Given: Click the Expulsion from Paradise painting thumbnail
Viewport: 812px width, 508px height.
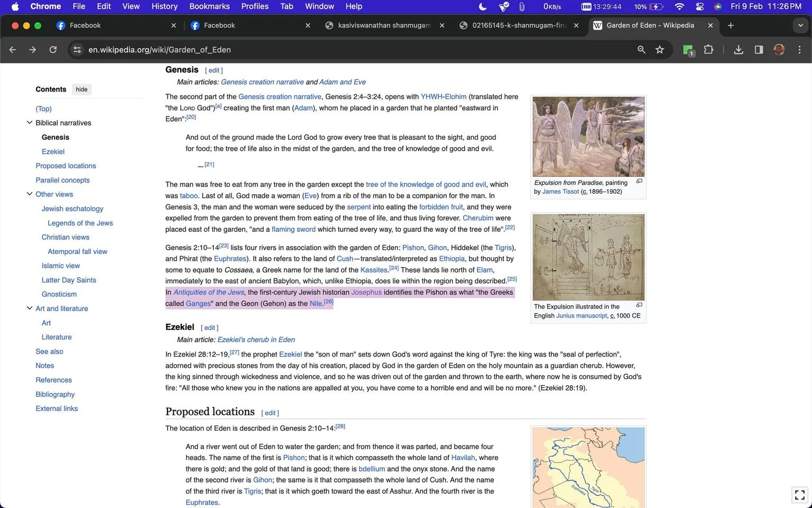Looking at the screenshot, I should [588, 137].
